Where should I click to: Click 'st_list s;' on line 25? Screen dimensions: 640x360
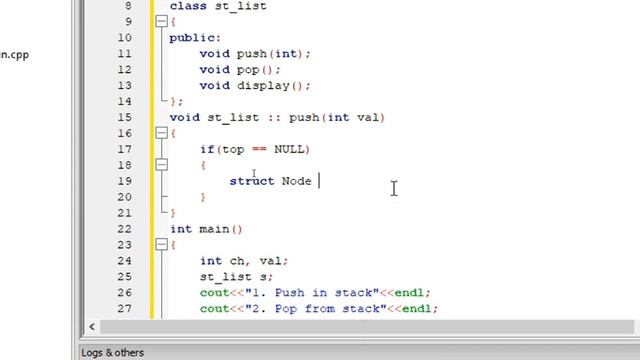coord(236,277)
